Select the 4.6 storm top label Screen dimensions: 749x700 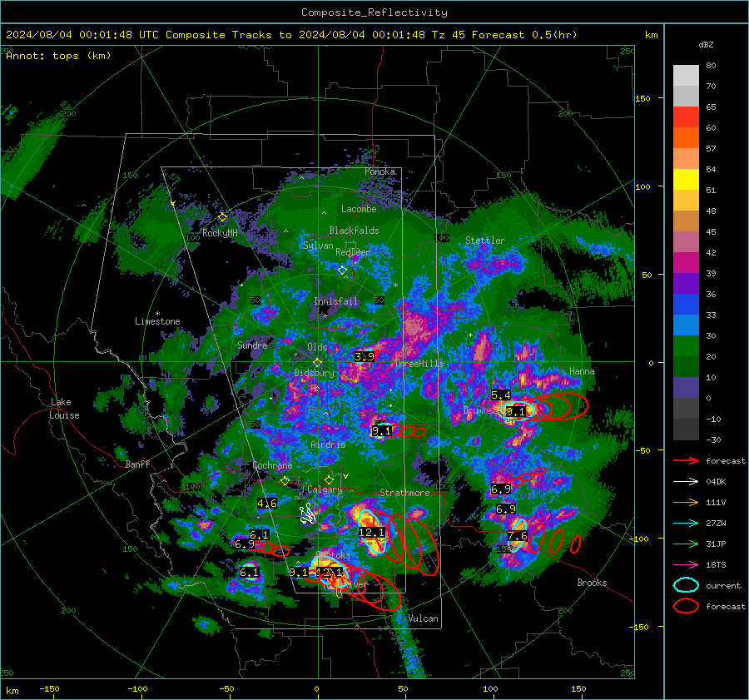coord(267,503)
